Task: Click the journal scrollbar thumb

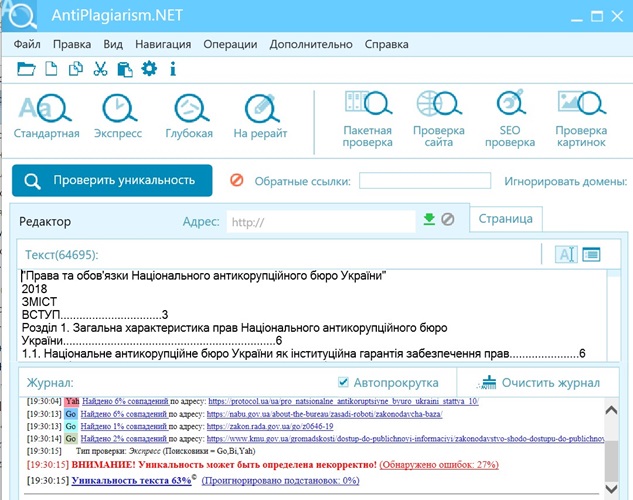Action: point(611,461)
